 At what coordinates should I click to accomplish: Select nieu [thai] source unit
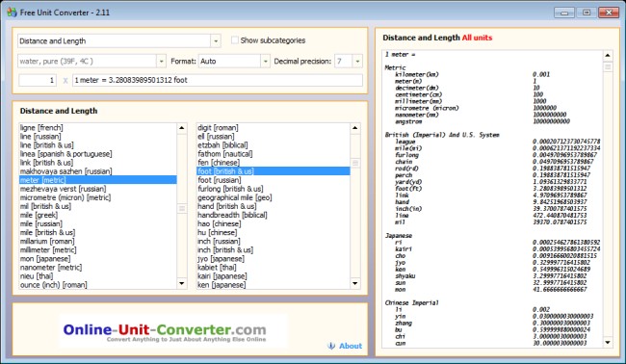[x=98, y=276]
